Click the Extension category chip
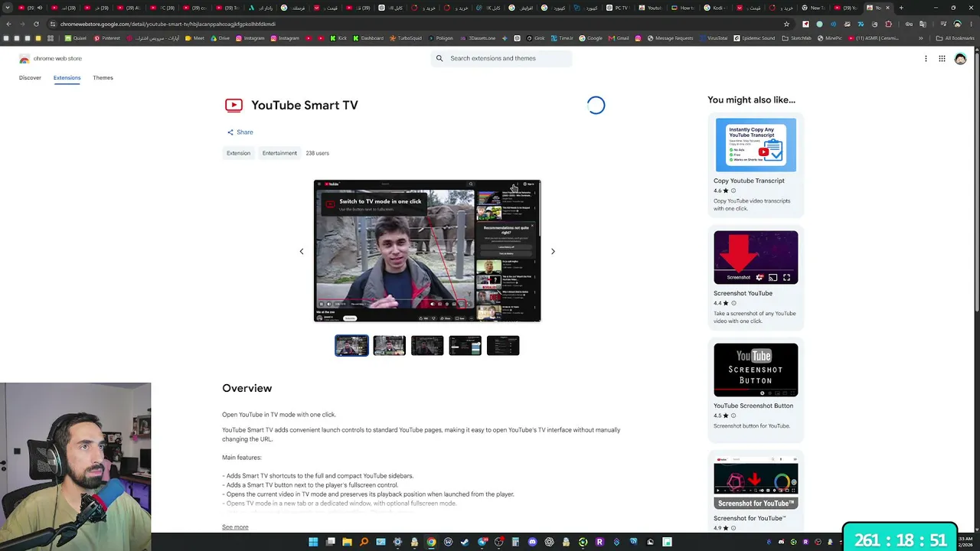Image resolution: width=980 pixels, height=551 pixels. point(238,153)
